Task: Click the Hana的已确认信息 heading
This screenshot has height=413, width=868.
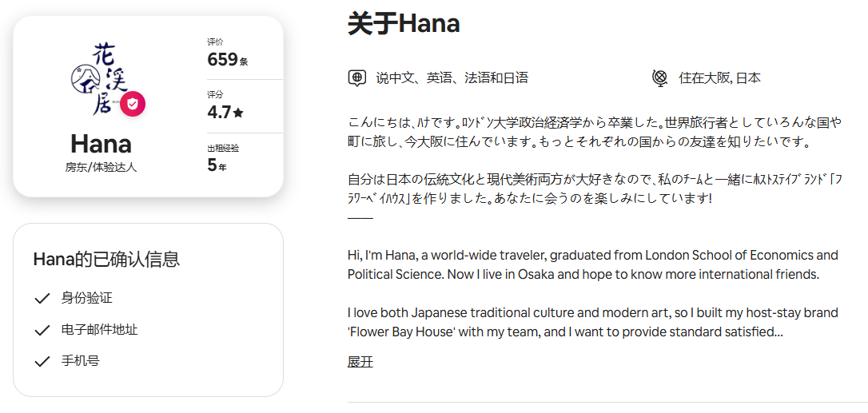Action: click(x=107, y=259)
